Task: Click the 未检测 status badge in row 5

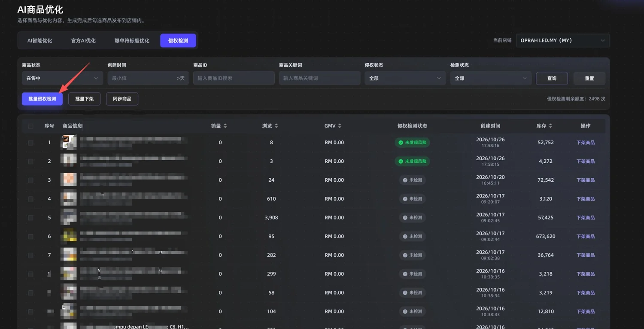Action: click(x=412, y=218)
